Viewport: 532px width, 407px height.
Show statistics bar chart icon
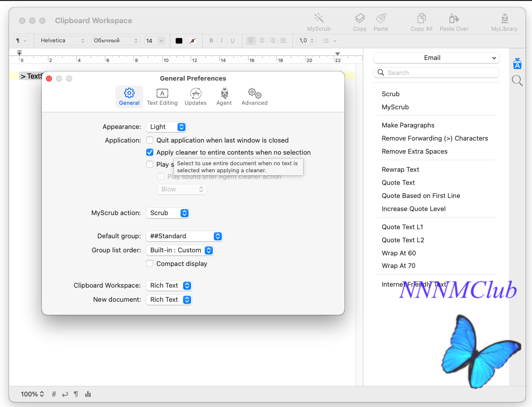click(88, 394)
